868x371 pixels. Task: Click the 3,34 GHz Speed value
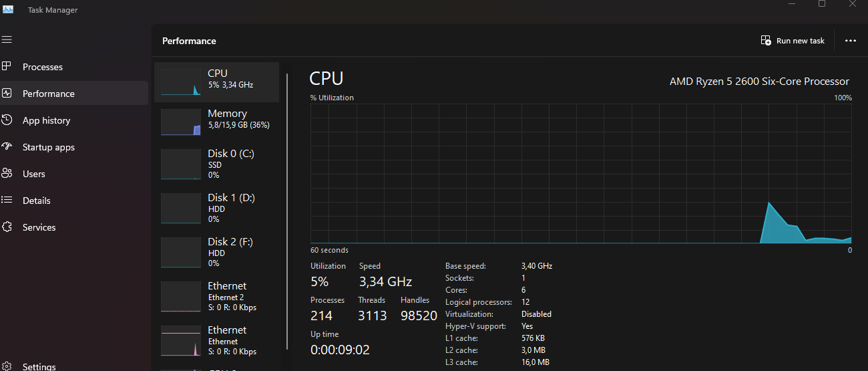(x=386, y=281)
